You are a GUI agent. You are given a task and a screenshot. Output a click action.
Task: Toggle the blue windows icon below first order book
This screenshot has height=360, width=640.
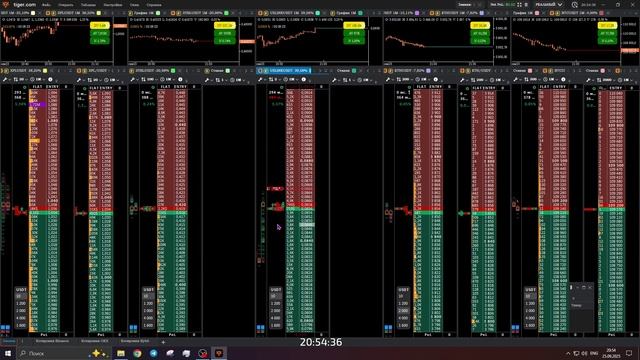pyautogui.click(x=5, y=327)
